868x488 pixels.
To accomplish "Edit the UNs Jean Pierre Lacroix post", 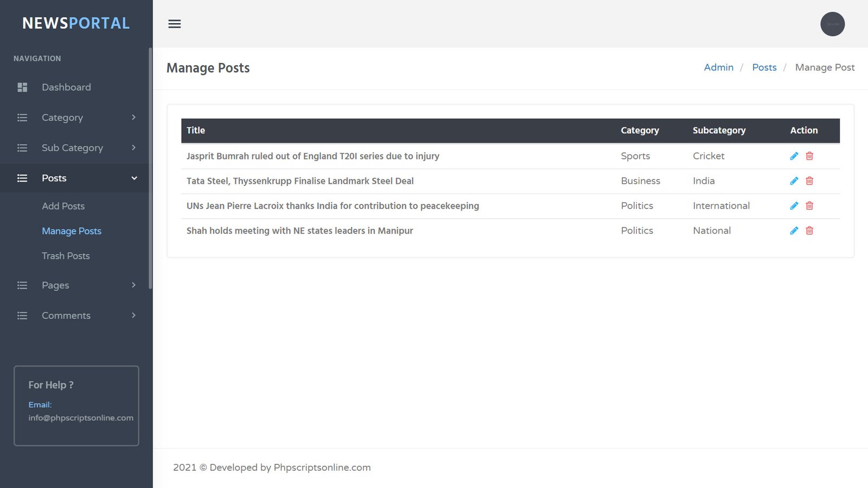I will (x=794, y=206).
